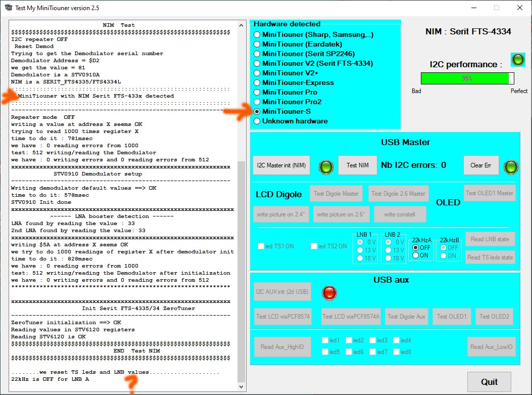Click the red USB aux status LED
Image resolution: width=532 pixels, height=395 pixels.
click(x=329, y=293)
